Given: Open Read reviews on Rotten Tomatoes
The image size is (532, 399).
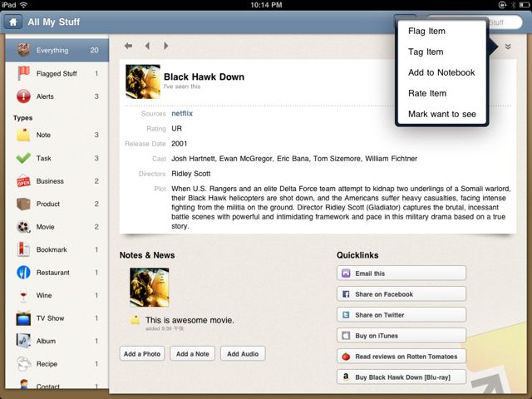Looking at the screenshot, I should click(x=401, y=357).
